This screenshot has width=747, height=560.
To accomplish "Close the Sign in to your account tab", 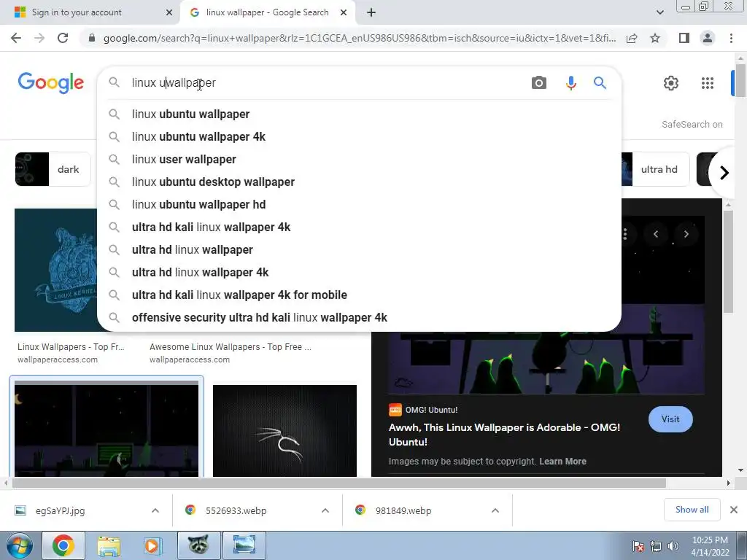I will [x=169, y=12].
